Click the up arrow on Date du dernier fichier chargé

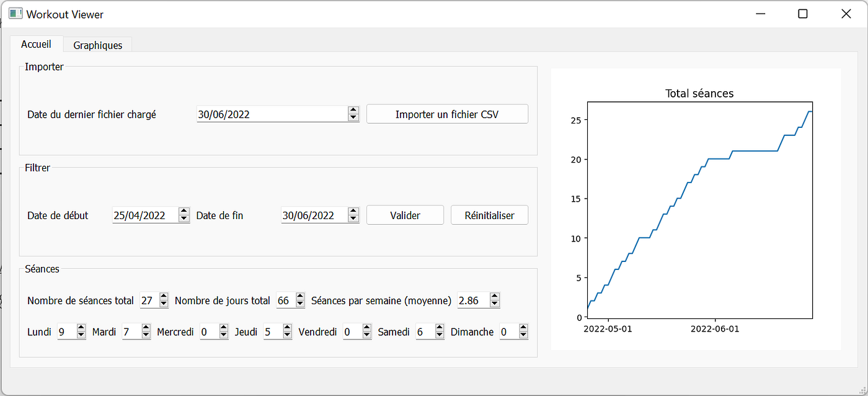click(x=353, y=110)
